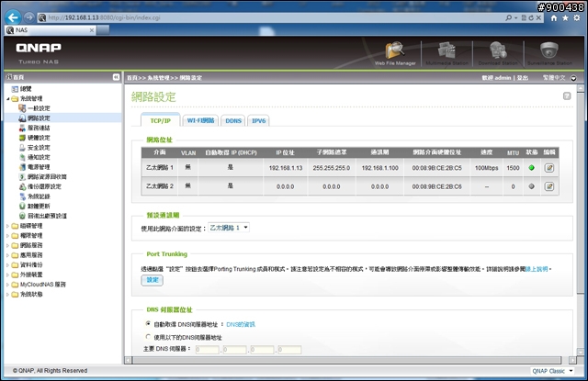Open the Port Trunking 線上說明 link
Screen dimensions: 588x381
537,269
